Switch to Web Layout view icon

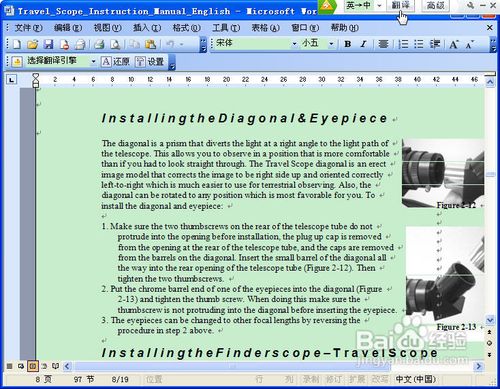pyautogui.click(x=21, y=366)
